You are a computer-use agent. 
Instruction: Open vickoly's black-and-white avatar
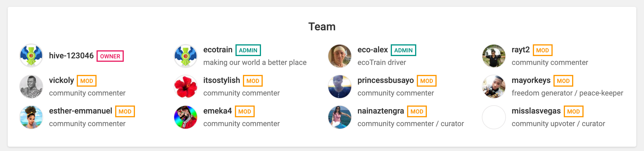[31, 86]
